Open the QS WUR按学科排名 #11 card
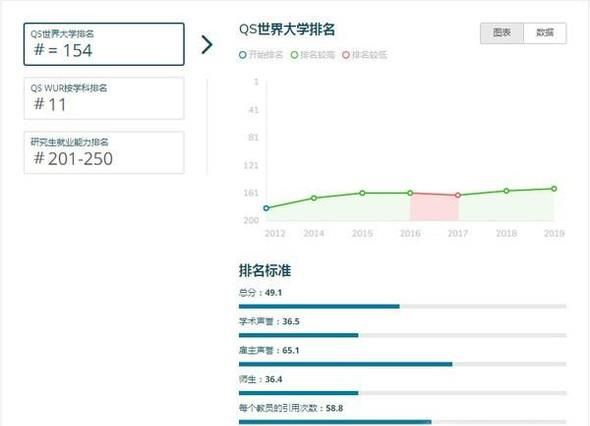The width and height of the screenshot is (590, 426). pyautogui.click(x=104, y=99)
